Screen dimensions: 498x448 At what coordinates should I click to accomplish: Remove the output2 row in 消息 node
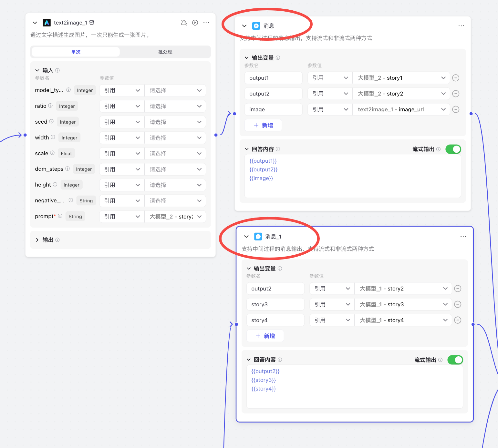coord(456,94)
